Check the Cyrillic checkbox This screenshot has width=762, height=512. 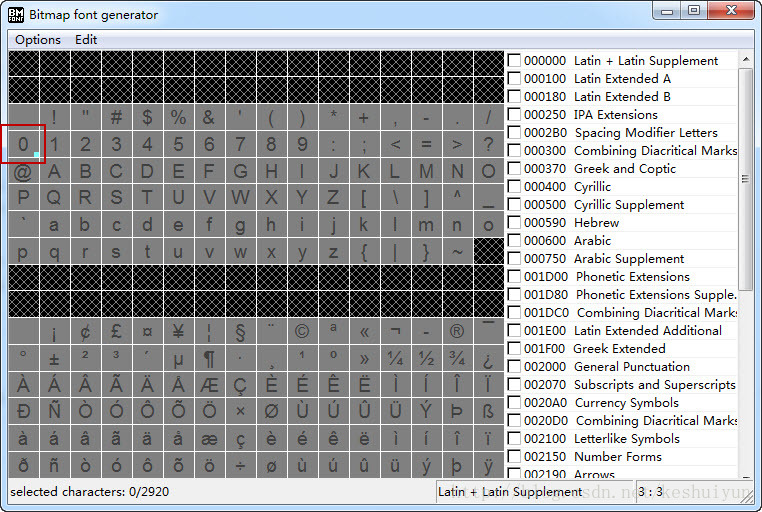pyautogui.click(x=514, y=187)
